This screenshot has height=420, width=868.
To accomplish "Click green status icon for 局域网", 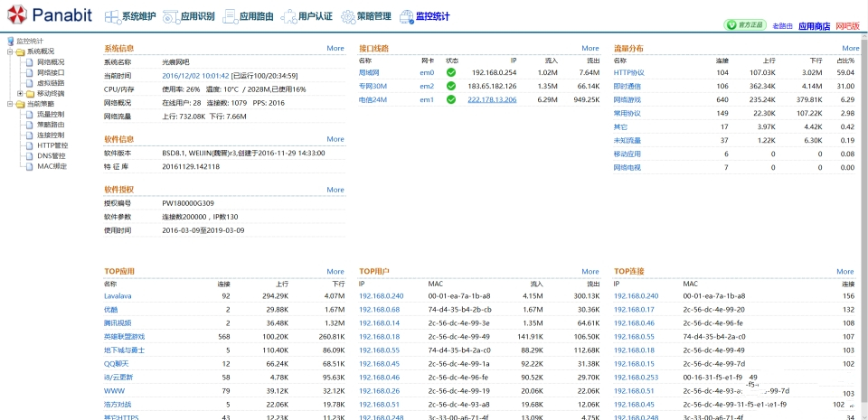I will click(451, 72).
